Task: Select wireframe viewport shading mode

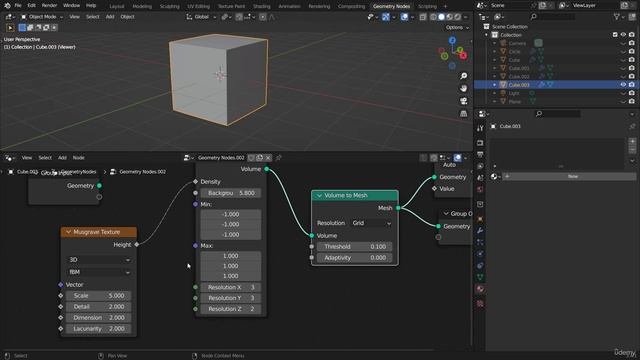Action: coord(433,17)
